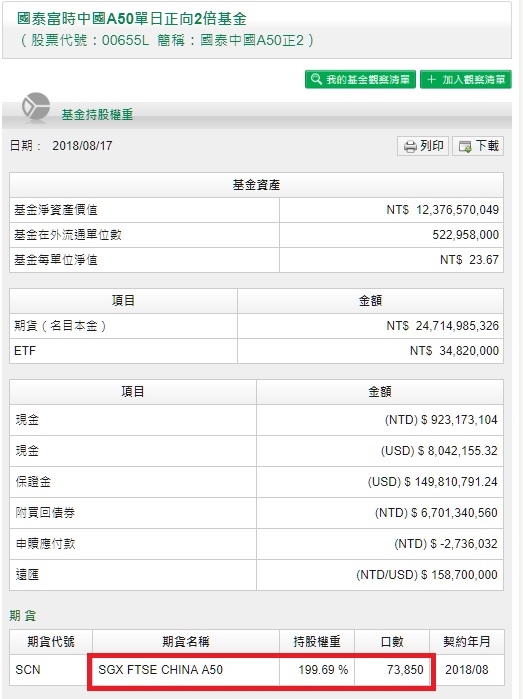The height and width of the screenshot is (699, 523).
Task: Click the download icon beside 下載
Action: point(465,147)
